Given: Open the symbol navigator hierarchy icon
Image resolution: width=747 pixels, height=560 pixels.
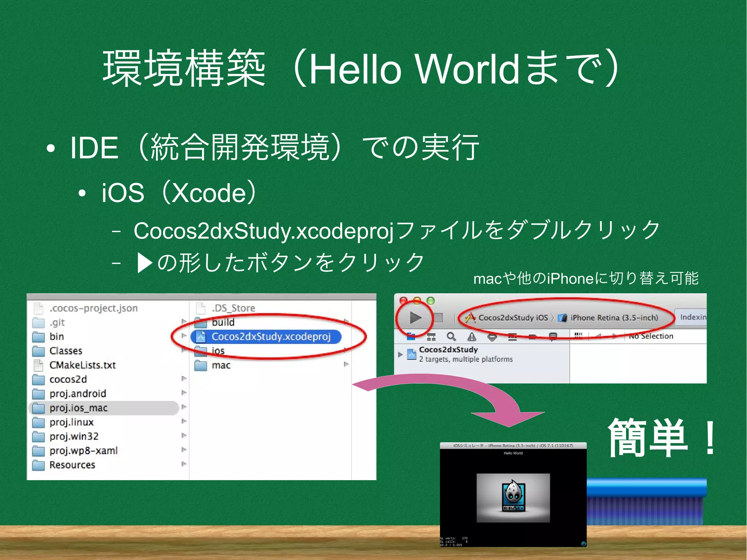Looking at the screenshot, I should click(431, 336).
